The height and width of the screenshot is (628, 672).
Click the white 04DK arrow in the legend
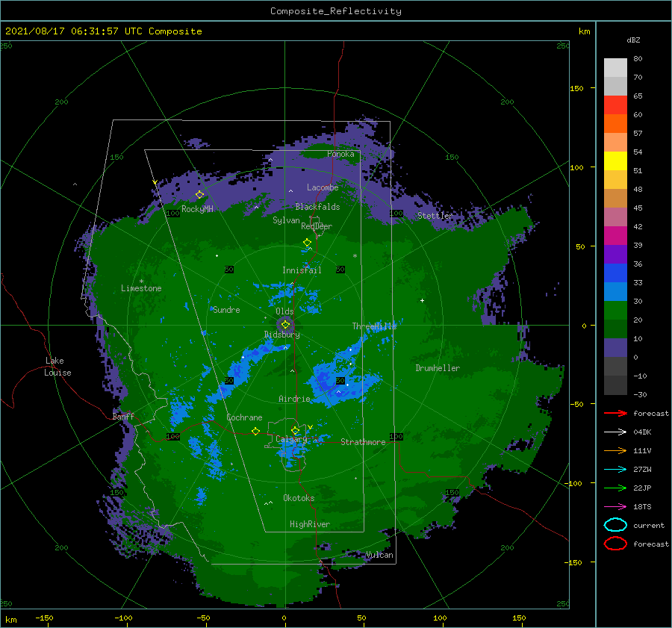[x=615, y=432]
